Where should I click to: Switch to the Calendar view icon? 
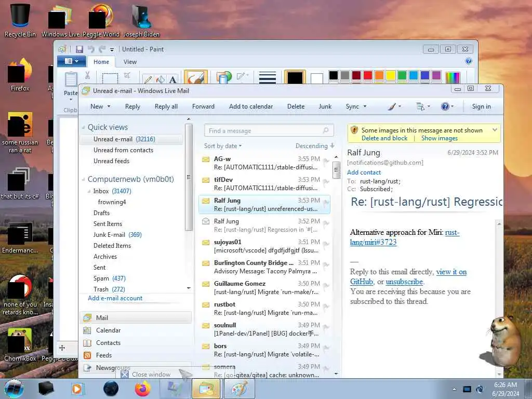pos(87,330)
